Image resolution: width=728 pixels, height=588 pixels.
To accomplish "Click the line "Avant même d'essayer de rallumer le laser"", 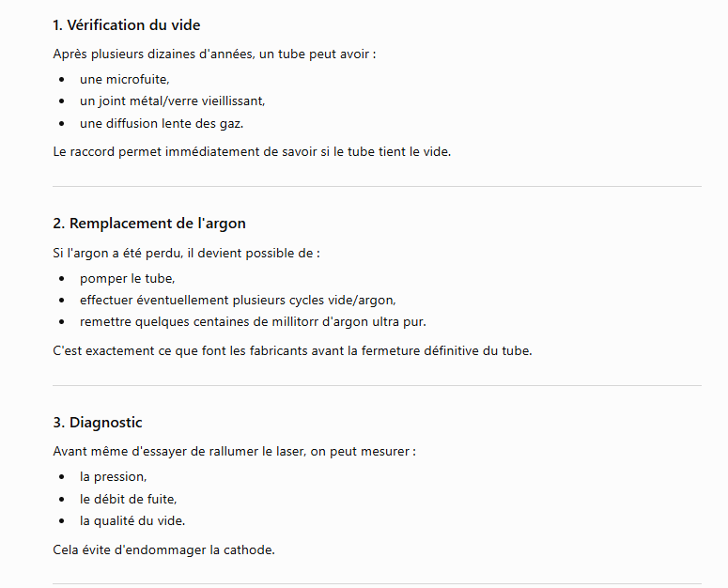I will tap(235, 452).
